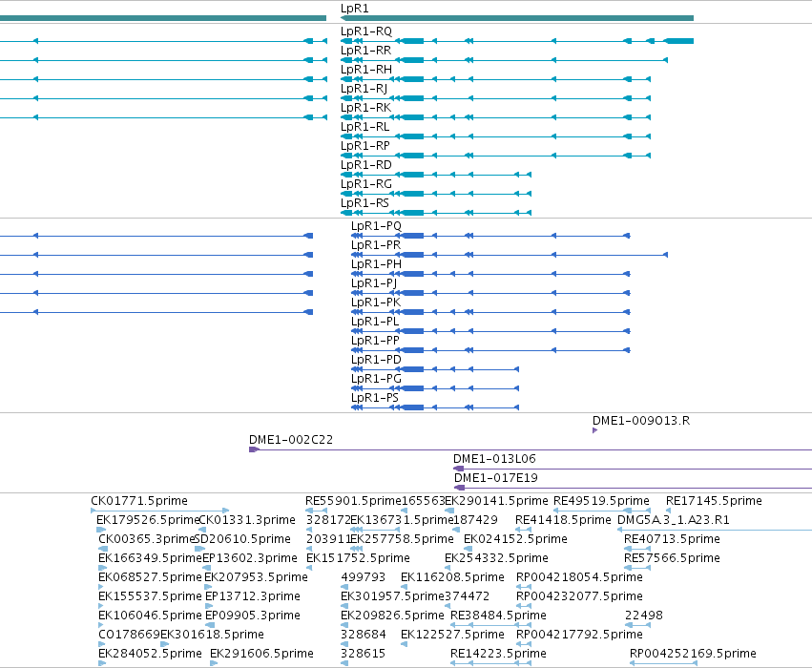Viewport: 812px width, 668px height.
Task: Open the RE49519.5prime EST label
Action: [x=601, y=501]
